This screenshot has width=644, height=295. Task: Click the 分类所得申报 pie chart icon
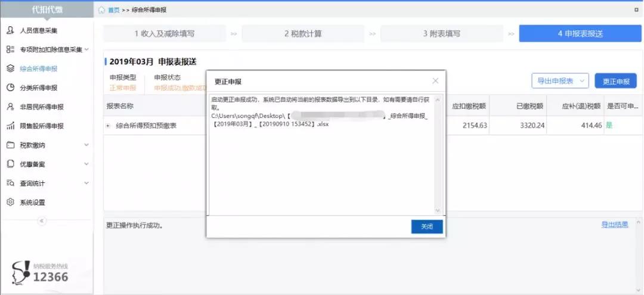tap(10, 88)
